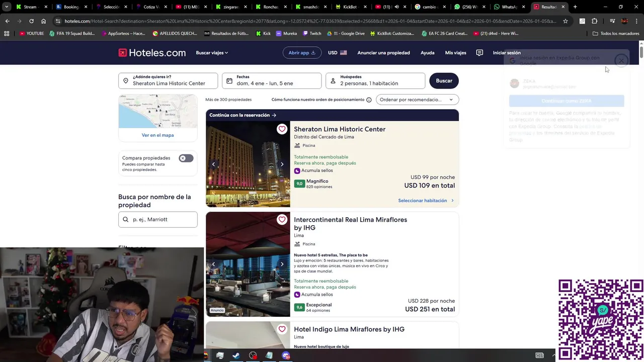Image resolution: width=644 pixels, height=362 pixels.
Task: Open Mis viajes link
Action: (455, 53)
